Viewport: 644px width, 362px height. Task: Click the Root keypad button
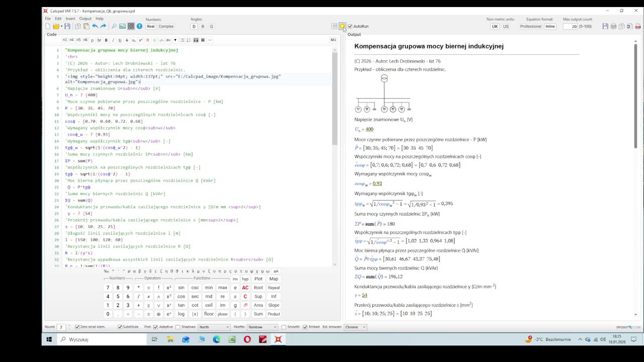tap(258, 288)
